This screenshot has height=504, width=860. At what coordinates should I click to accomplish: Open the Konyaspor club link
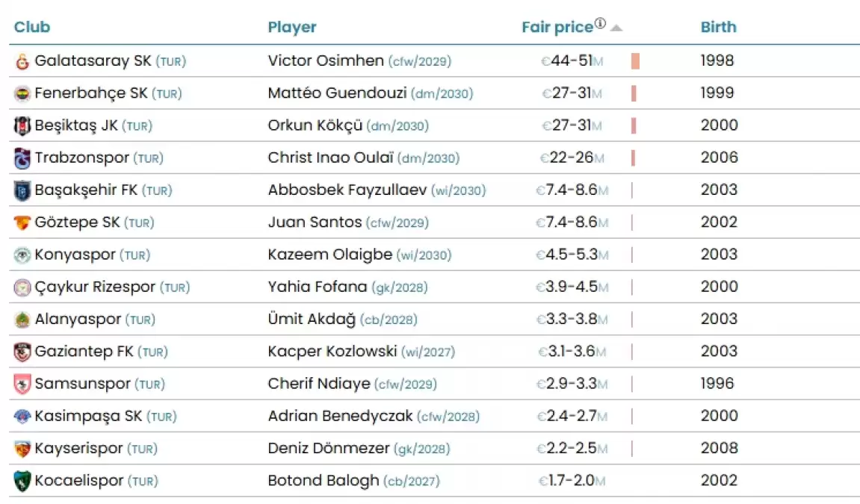point(75,255)
